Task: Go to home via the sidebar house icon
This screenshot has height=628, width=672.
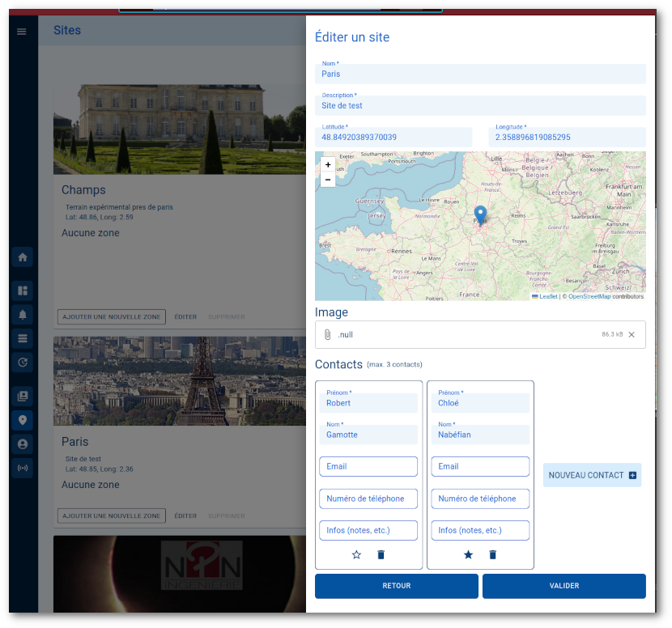Action: click(x=23, y=257)
